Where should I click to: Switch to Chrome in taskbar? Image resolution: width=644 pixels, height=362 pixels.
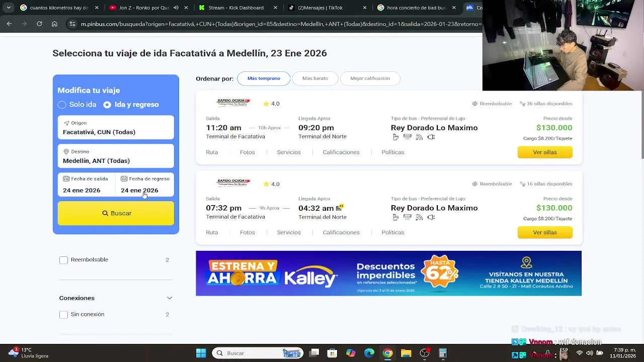click(x=387, y=353)
